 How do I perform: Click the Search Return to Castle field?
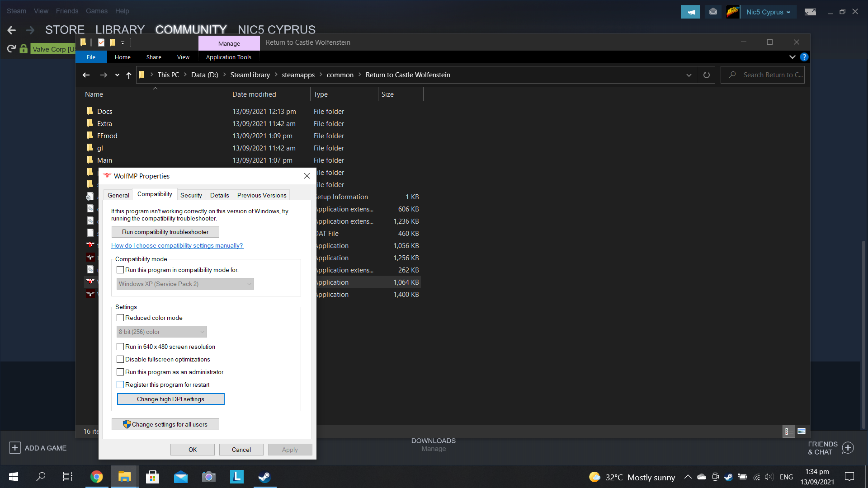(772, 75)
